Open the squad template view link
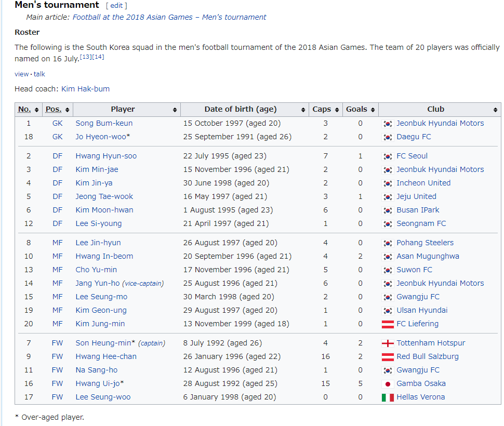 pyautogui.click(x=21, y=74)
